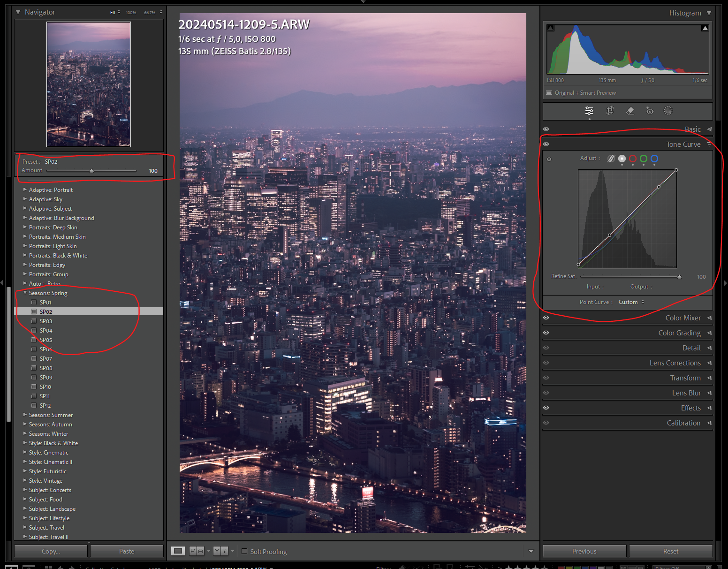Open the Point Curve Custom dropdown
Image resolution: width=728 pixels, height=569 pixels.
[x=630, y=302]
